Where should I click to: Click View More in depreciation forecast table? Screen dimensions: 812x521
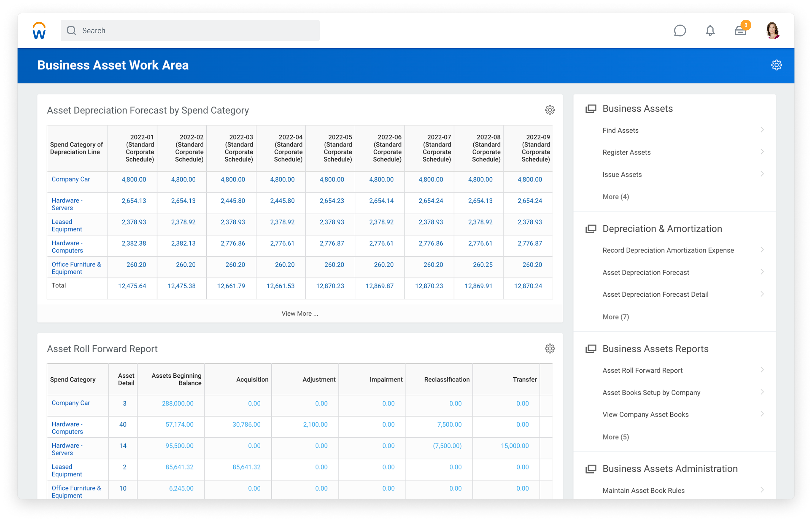click(299, 313)
